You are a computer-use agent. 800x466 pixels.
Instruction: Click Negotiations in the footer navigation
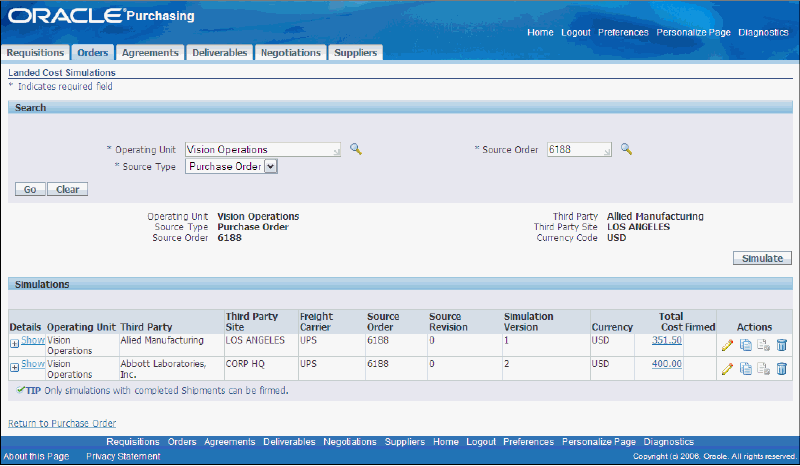click(349, 442)
